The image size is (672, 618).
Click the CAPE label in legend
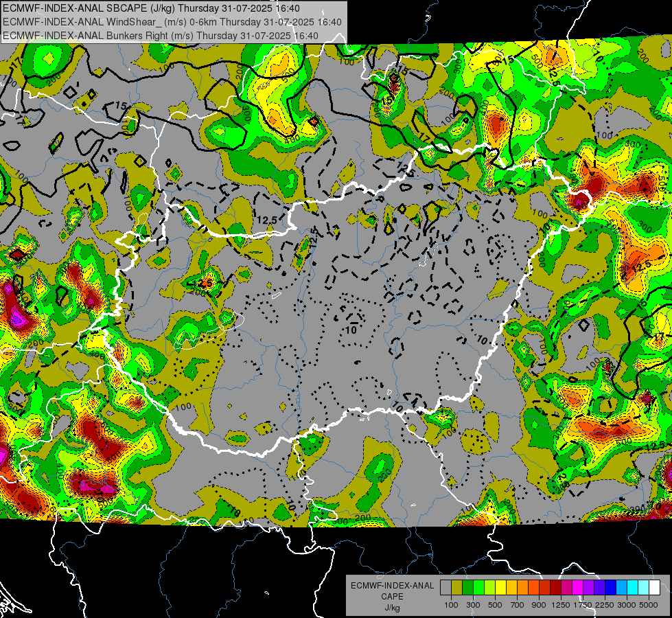click(x=392, y=596)
